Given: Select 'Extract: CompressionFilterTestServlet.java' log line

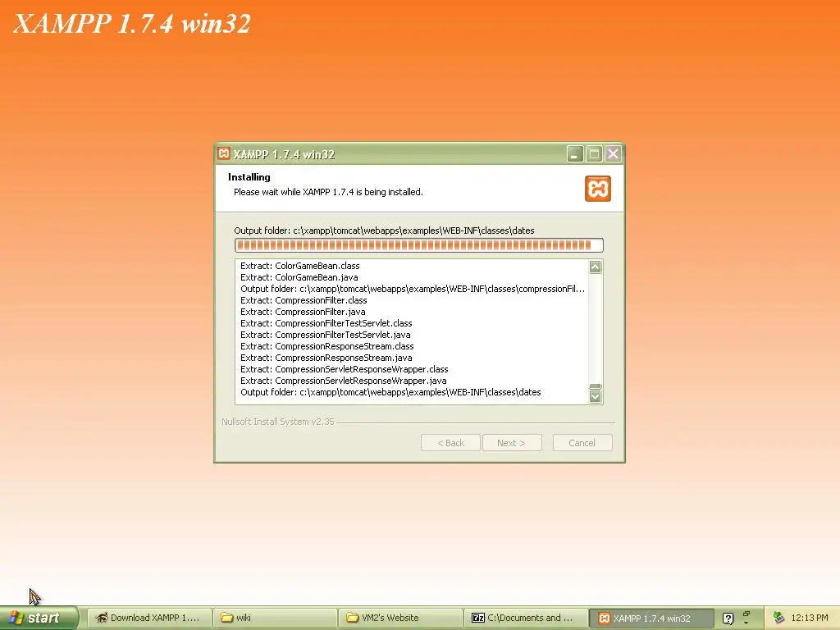Looking at the screenshot, I should pos(325,335).
